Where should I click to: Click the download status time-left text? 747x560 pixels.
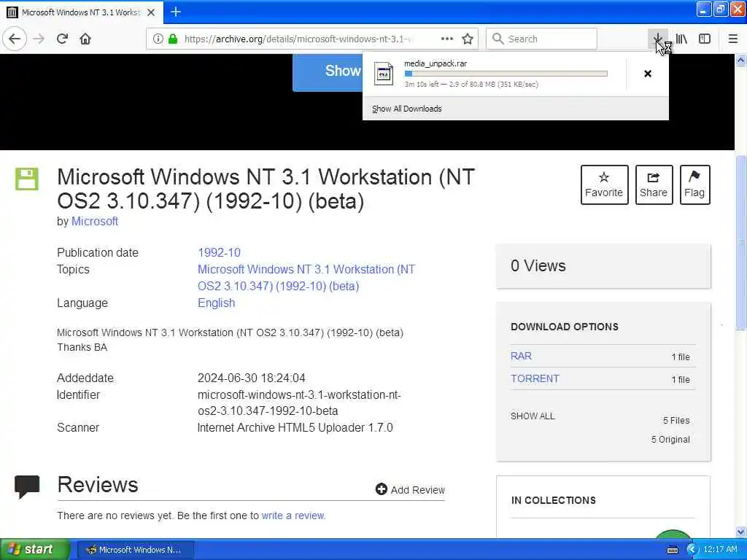pyautogui.click(x=471, y=85)
